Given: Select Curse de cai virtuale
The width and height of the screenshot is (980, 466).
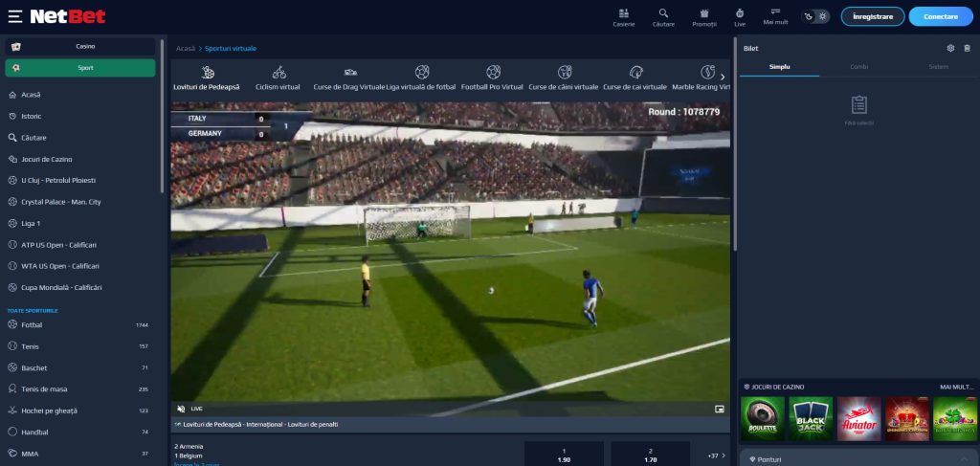Looking at the screenshot, I should click(x=635, y=78).
